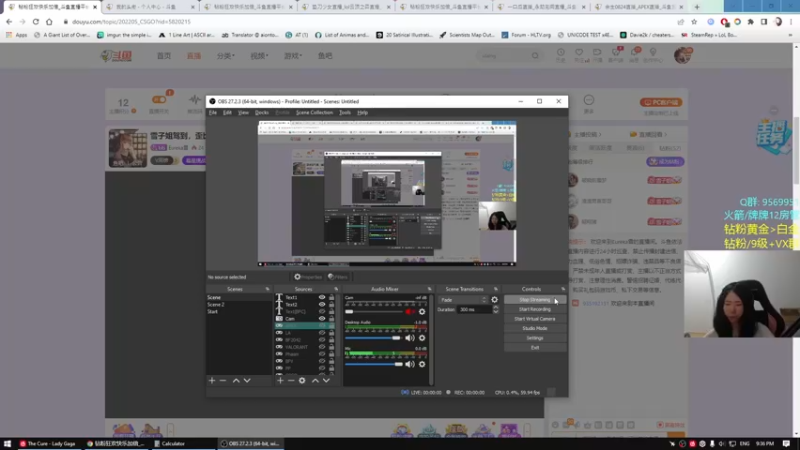Click the Chrome address bar URL

(x=132, y=22)
